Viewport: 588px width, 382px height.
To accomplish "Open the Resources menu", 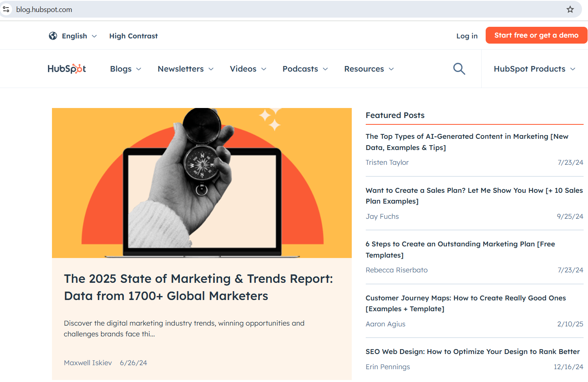I will tap(364, 69).
